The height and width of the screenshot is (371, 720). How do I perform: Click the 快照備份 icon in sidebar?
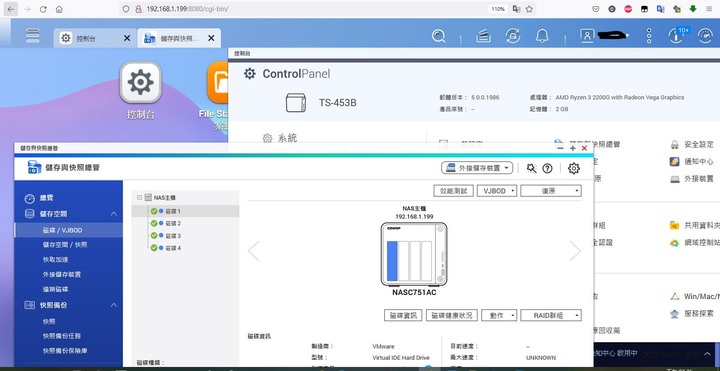(x=29, y=305)
